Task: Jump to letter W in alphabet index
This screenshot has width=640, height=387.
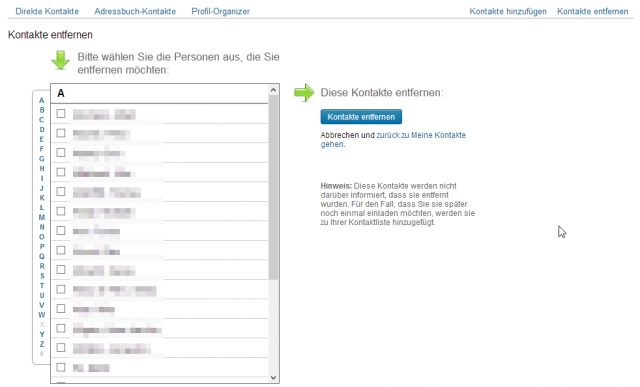Action: 42,315
